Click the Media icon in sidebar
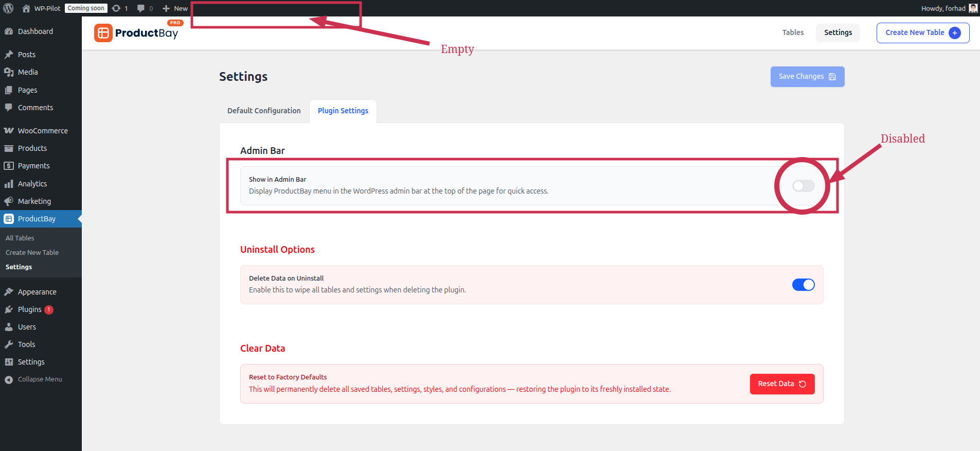980x451 pixels. point(9,72)
